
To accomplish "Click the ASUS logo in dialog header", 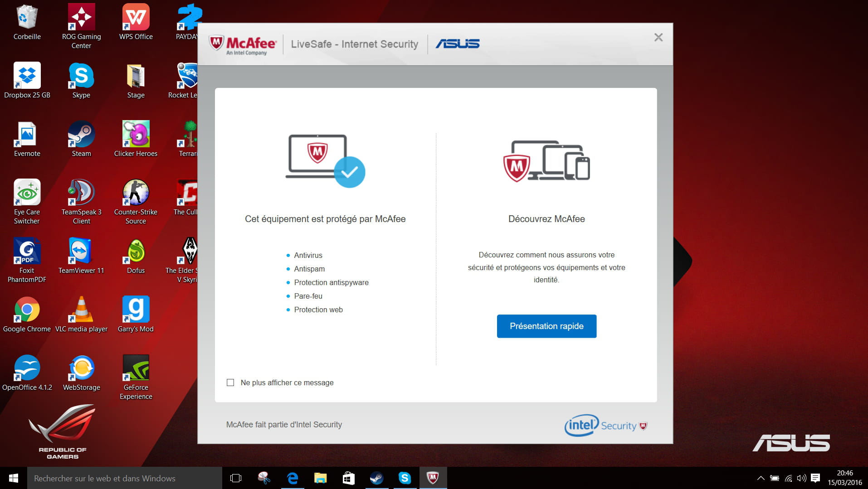I will [x=458, y=44].
